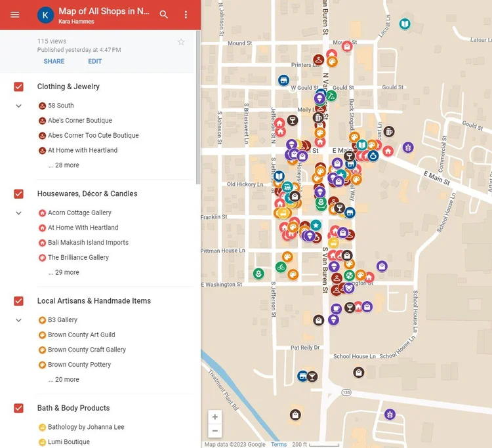Select At Home with Heartland under Clothing

pos(83,150)
